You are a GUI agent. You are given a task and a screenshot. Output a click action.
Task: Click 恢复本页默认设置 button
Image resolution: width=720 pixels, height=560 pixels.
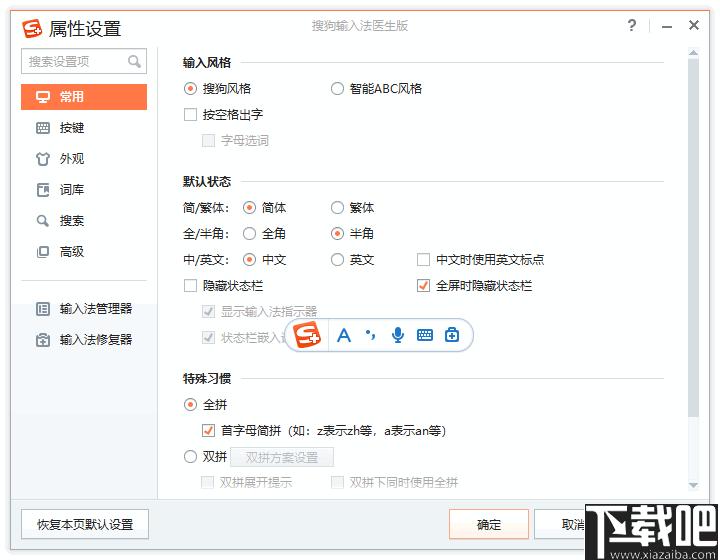(85, 524)
